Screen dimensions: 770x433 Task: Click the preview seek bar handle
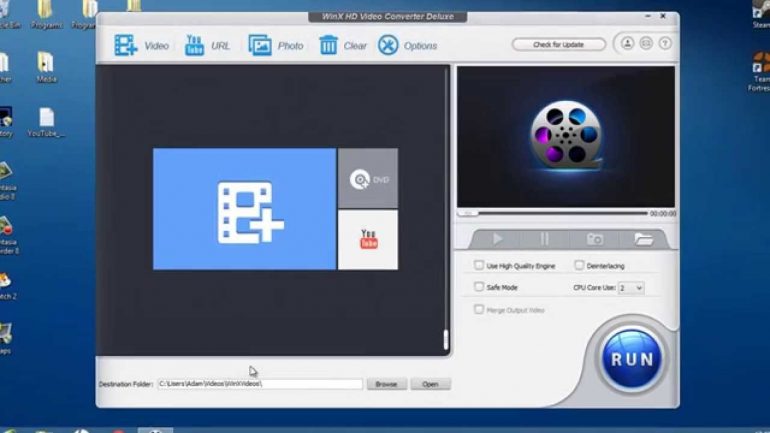click(x=468, y=214)
